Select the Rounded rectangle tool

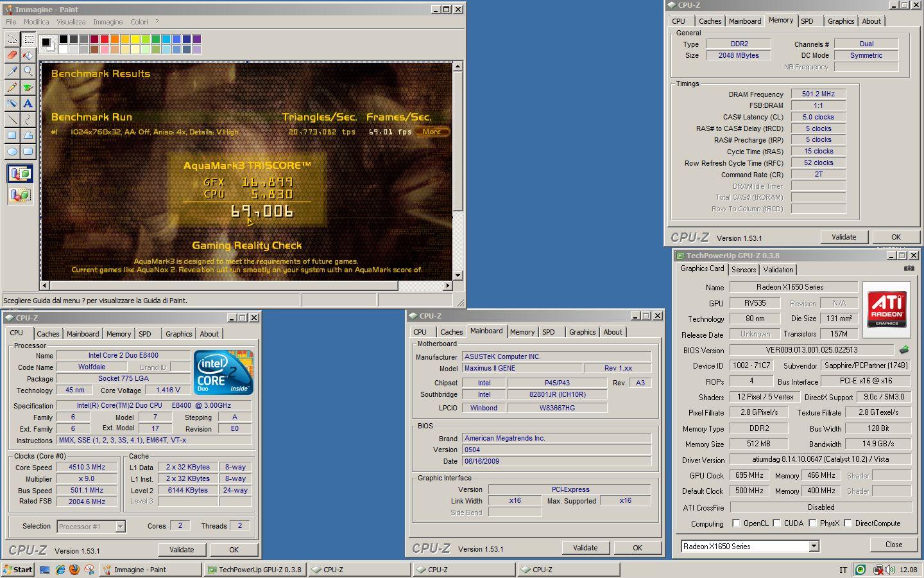(28, 152)
